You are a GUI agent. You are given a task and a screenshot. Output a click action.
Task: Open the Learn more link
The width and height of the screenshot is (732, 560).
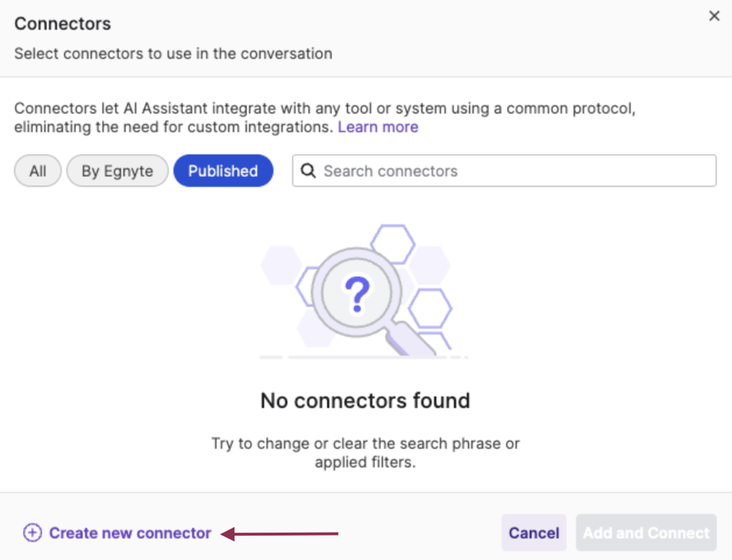tap(378, 127)
